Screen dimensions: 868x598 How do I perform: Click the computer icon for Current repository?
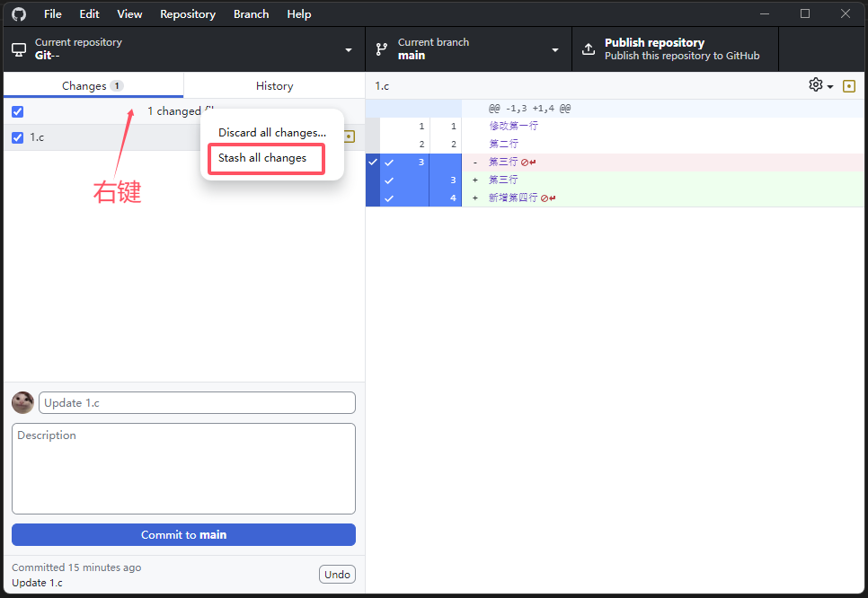(x=19, y=49)
